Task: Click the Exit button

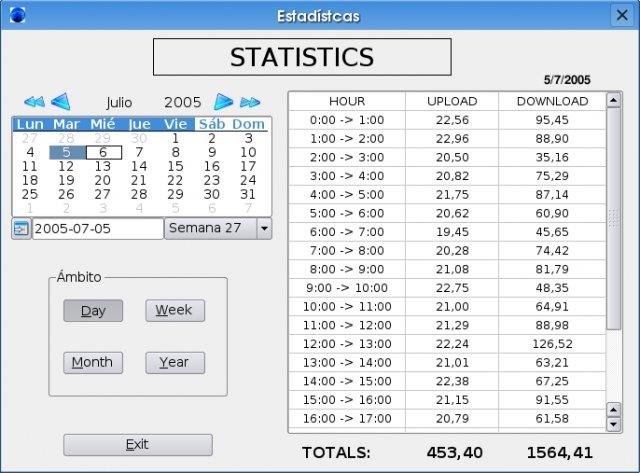Action: click(x=138, y=444)
